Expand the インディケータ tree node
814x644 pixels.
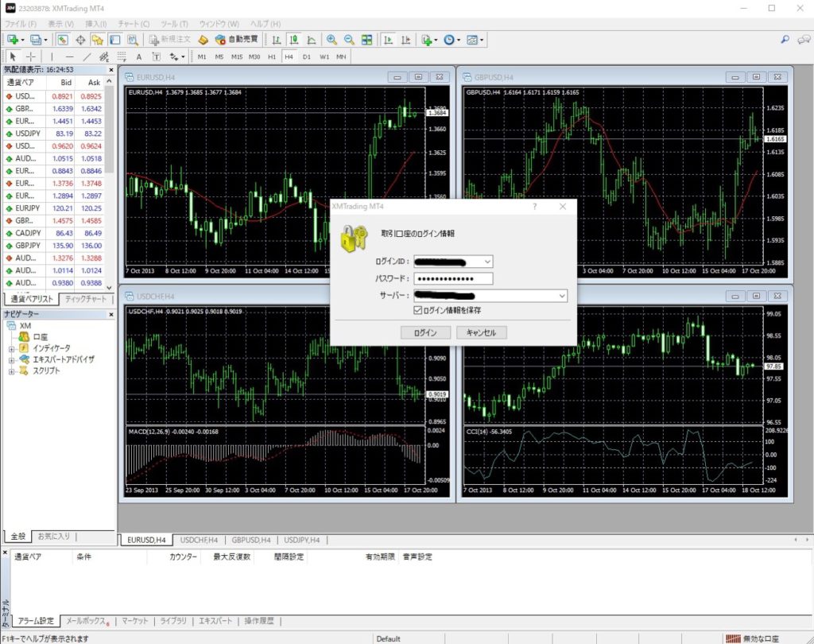click(12, 348)
